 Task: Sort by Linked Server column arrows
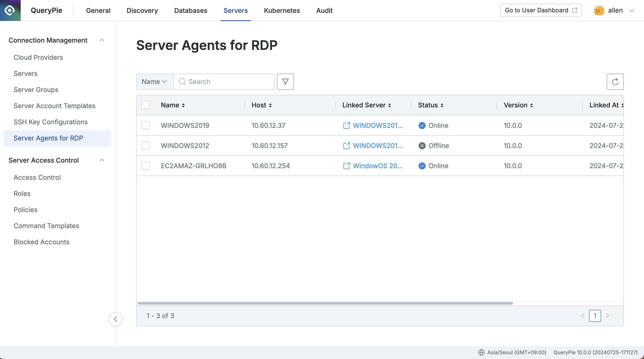click(389, 105)
